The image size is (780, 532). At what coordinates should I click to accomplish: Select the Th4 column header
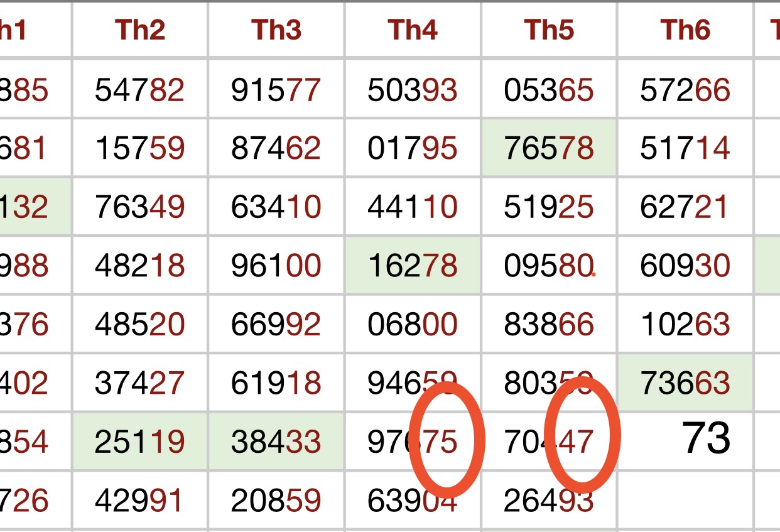413,30
